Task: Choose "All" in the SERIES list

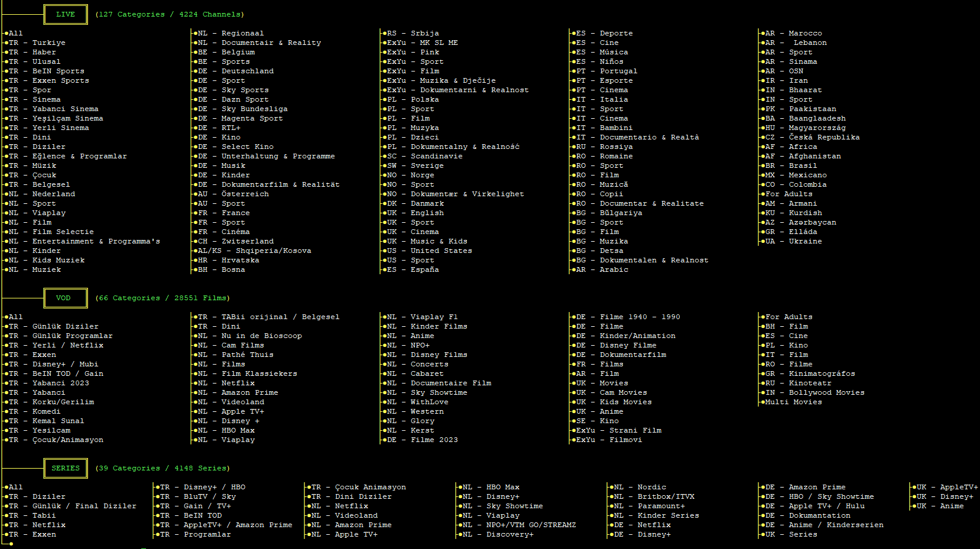Action: (x=16, y=487)
